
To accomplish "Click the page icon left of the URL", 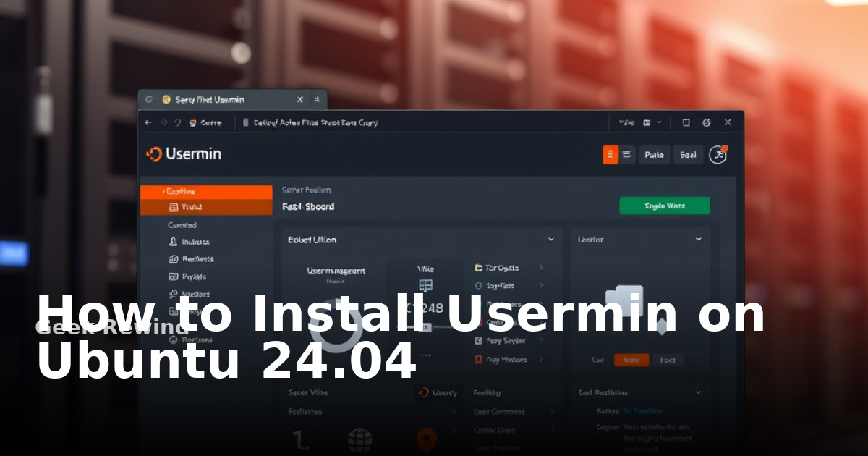I will pyautogui.click(x=246, y=122).
